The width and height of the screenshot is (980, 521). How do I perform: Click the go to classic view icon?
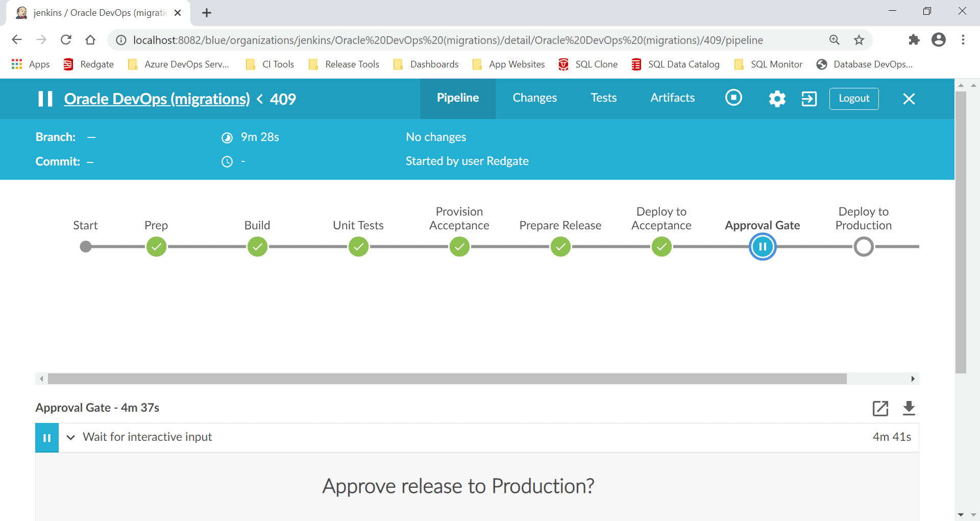pos(809,99)
